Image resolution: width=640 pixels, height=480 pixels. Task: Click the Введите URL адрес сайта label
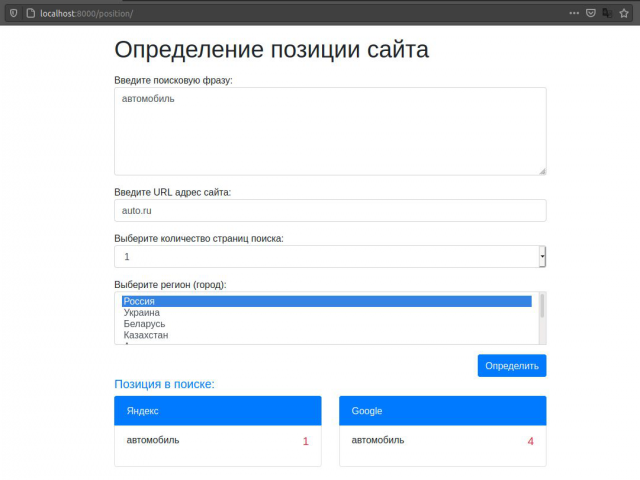click(173, 192)
